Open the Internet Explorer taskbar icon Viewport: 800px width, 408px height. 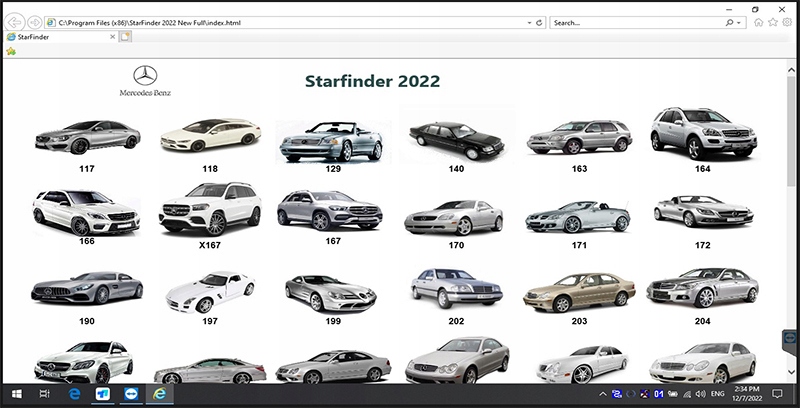coord(160,394)
